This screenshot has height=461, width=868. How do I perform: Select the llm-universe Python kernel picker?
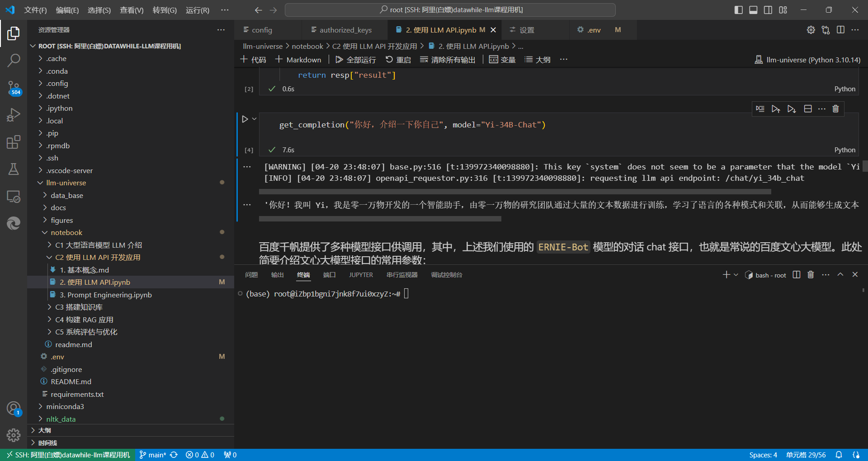(807, 60)
